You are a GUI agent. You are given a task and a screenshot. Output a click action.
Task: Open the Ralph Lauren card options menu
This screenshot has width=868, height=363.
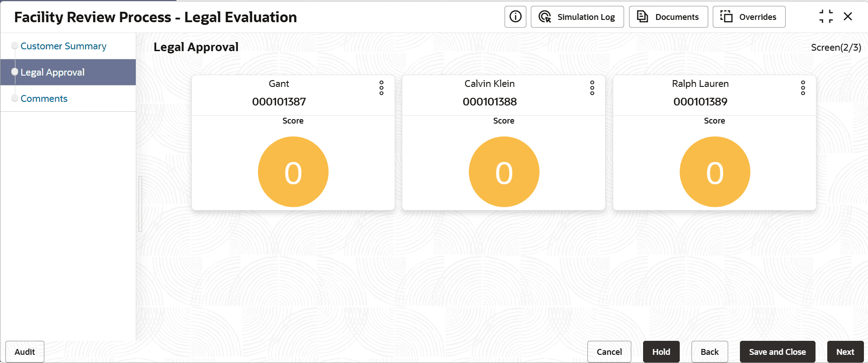pyautogui.click(x=803, y=88)
